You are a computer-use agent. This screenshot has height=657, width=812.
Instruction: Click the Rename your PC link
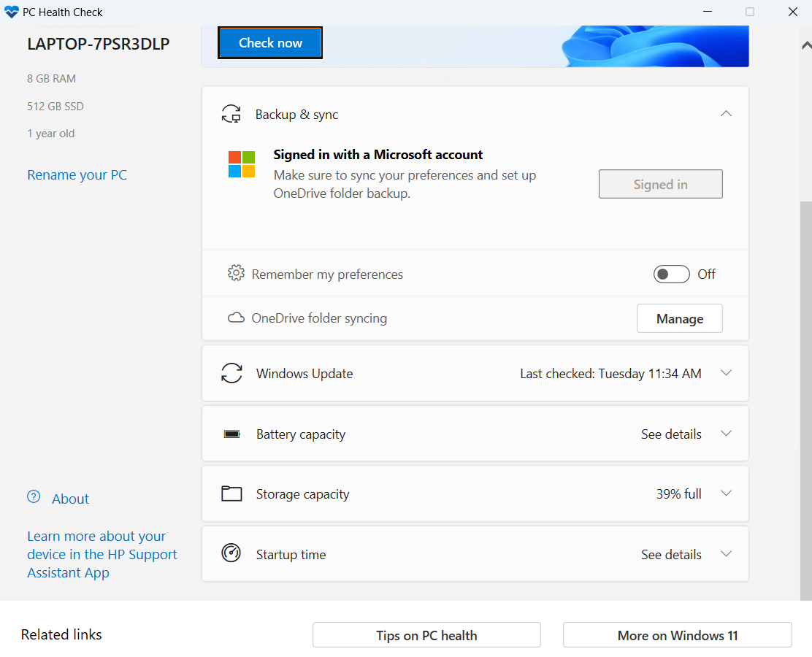point(77,175)
